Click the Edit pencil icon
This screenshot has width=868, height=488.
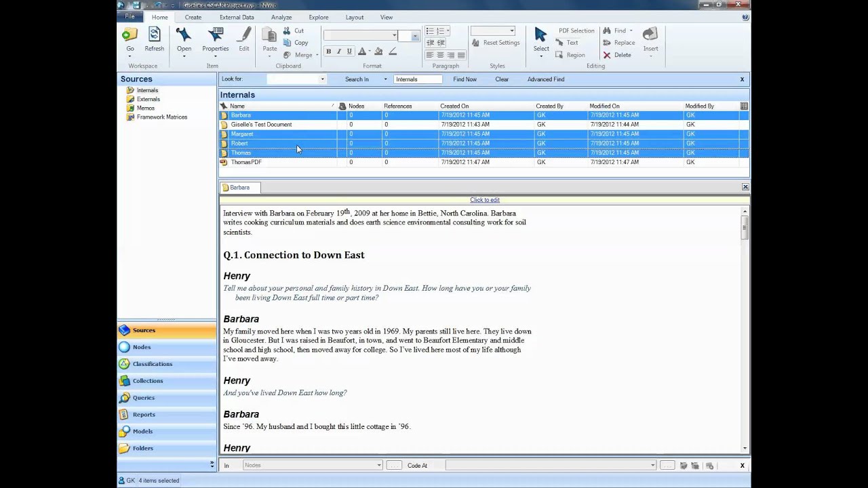tap(244, 35)
